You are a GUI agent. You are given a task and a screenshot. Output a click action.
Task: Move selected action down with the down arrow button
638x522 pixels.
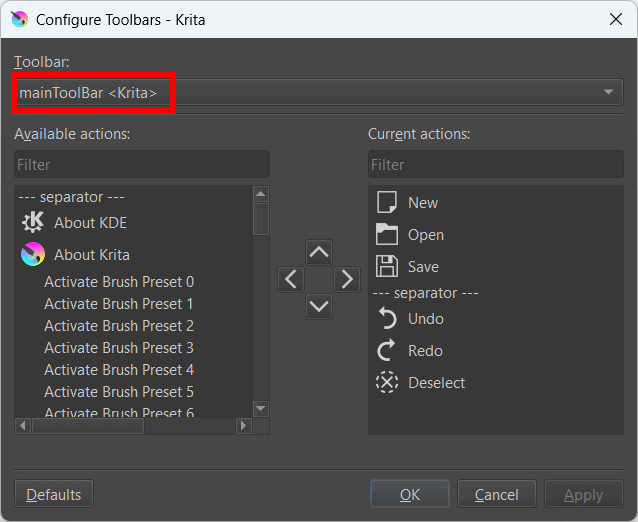319,306
